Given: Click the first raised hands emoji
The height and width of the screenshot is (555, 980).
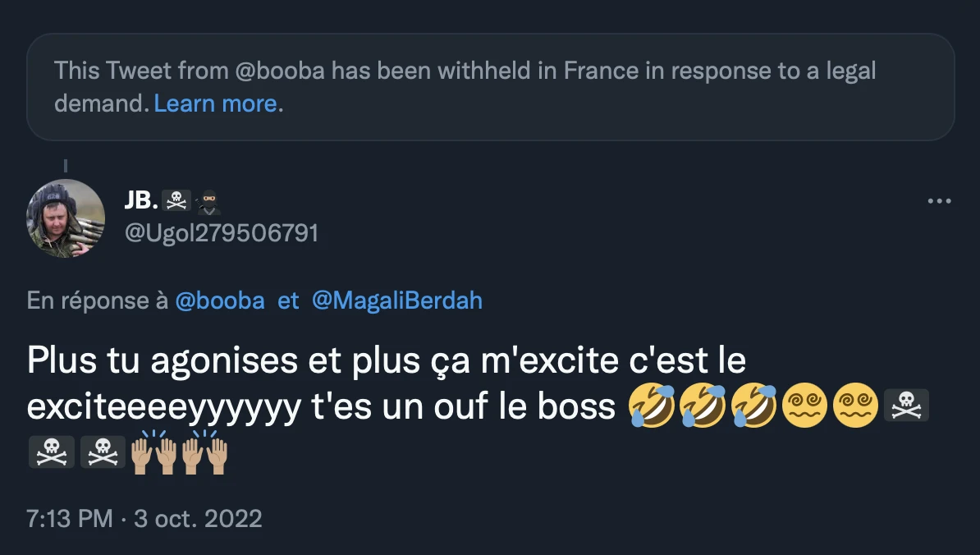Looking at the screenshot, I should tap(153, 452).
